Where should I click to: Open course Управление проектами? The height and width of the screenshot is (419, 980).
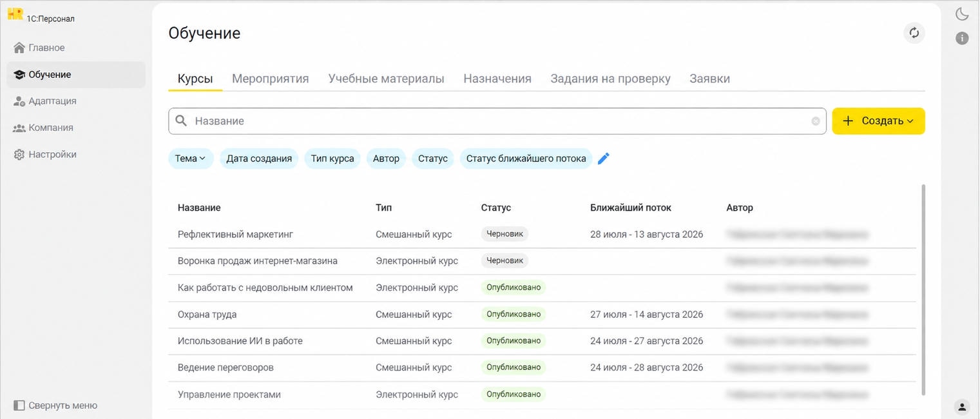pyautogui.click(x=229, y=395)
